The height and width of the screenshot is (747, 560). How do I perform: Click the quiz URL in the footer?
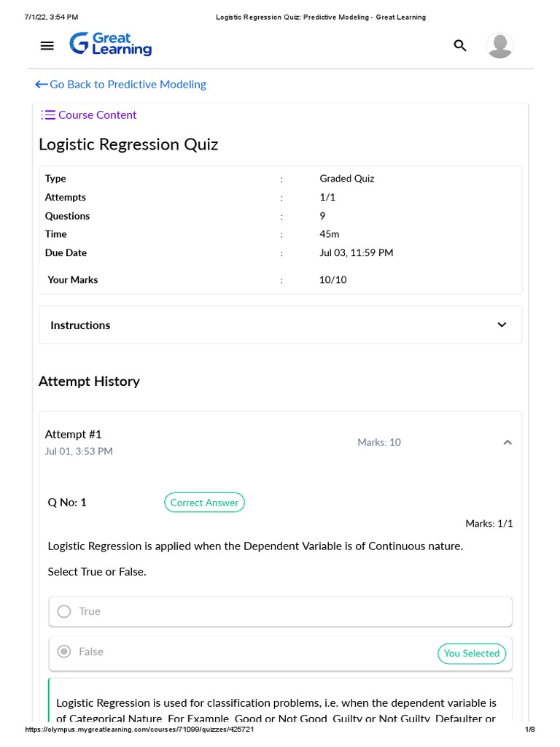click(x=139, y=729)
